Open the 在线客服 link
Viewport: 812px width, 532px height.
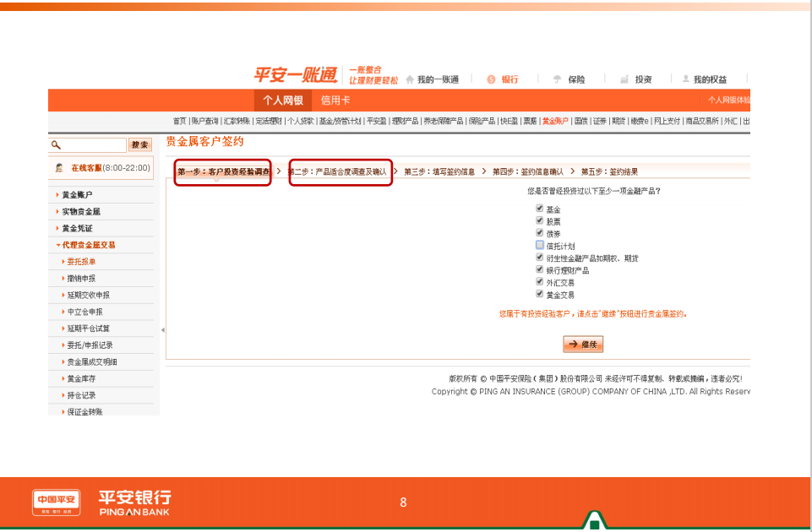tap(86, 168)
